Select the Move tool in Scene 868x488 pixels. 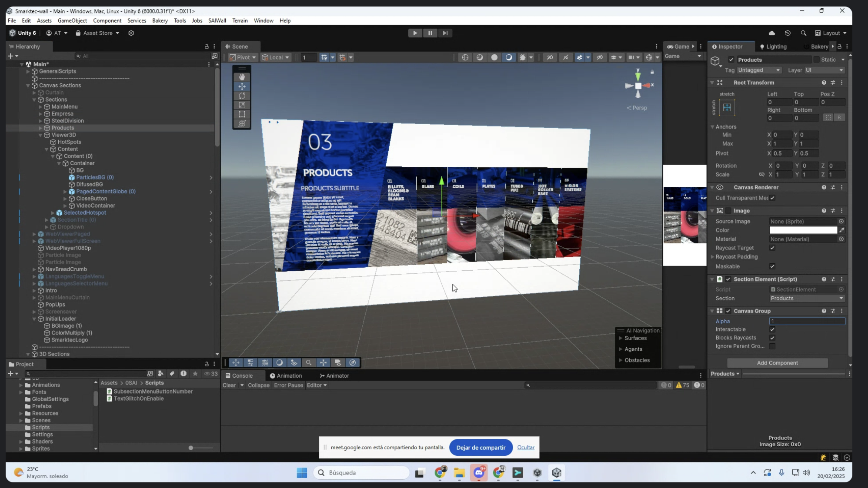coord(242,86)
